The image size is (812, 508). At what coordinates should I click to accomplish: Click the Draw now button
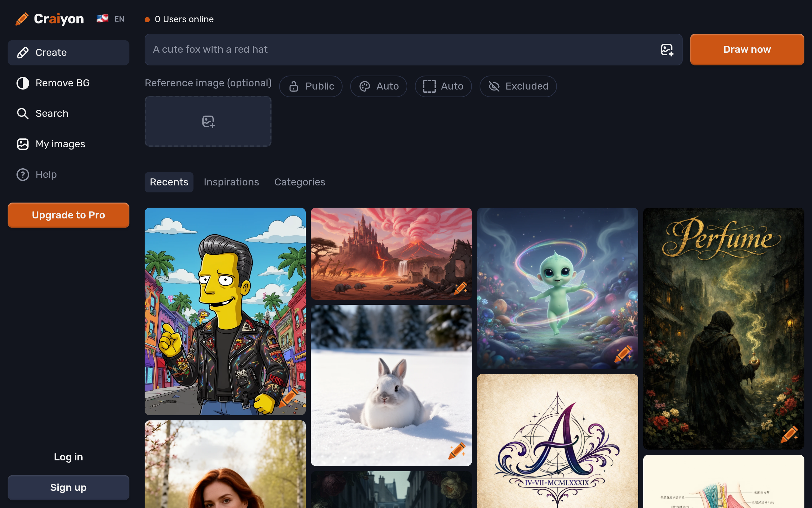pyautogui.click(x=747, y=50)
